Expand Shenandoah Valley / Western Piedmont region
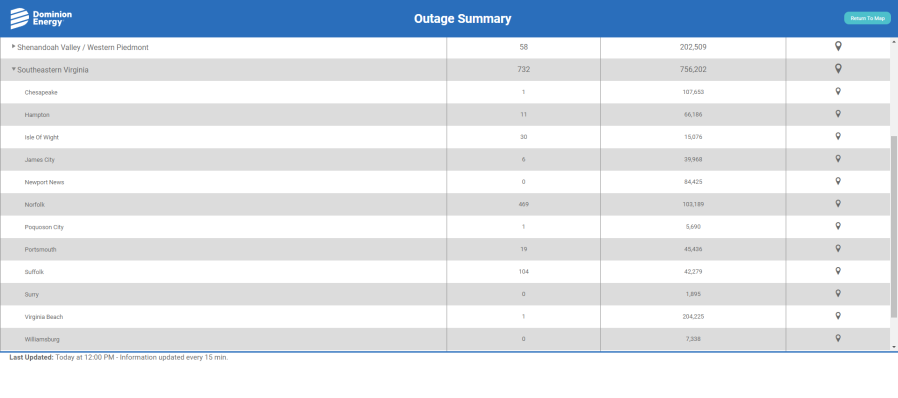 [x=14, y=46]
